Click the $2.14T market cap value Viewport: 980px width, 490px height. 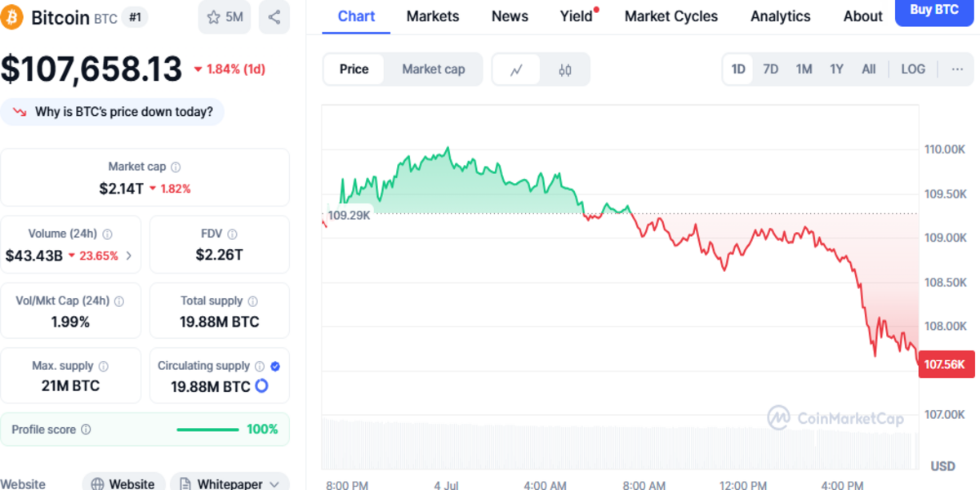click(x=121, y=189)
